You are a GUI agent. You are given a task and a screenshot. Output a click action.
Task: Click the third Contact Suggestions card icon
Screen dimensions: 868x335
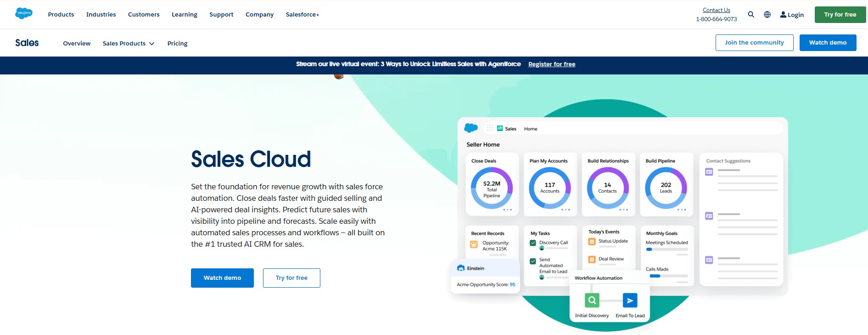(709, 260)
